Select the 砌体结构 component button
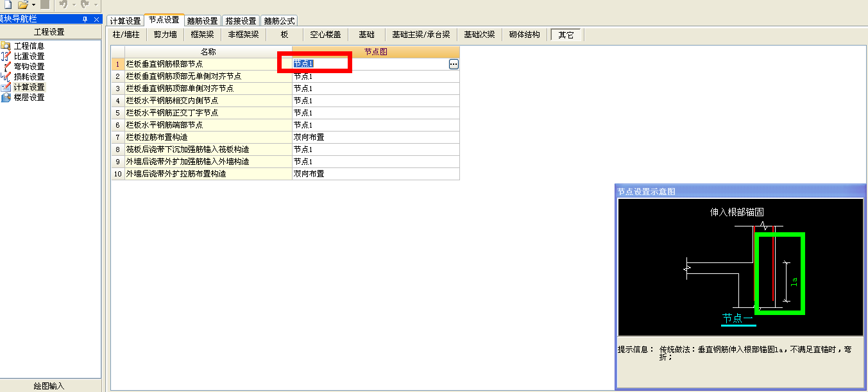 click(x=525, y=35)
